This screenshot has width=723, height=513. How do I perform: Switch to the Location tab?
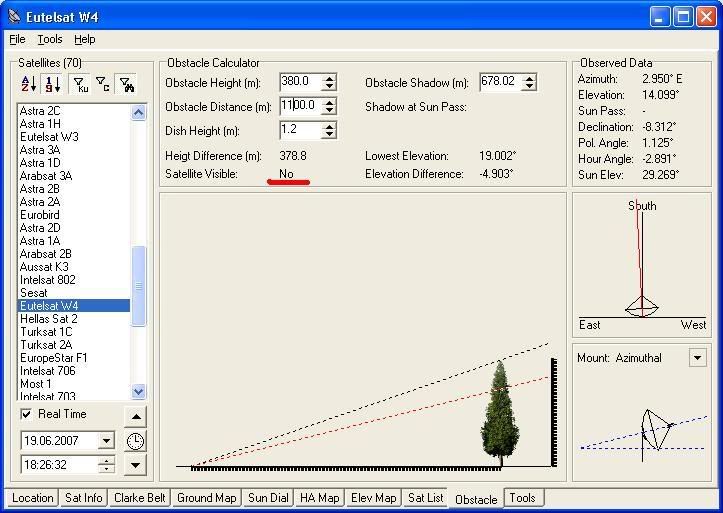click(32, 498)
